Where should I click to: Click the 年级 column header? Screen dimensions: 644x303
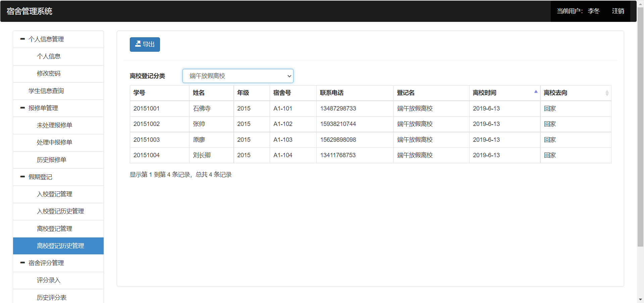click(252, 93)
